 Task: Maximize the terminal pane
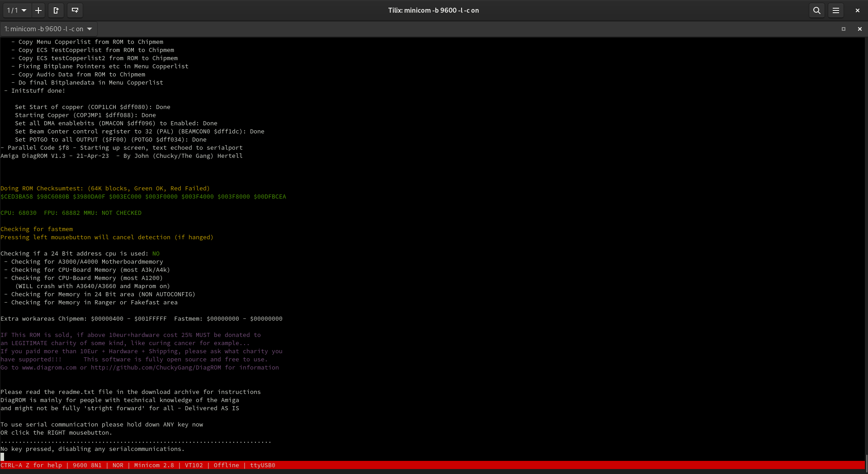coord(843,29)
